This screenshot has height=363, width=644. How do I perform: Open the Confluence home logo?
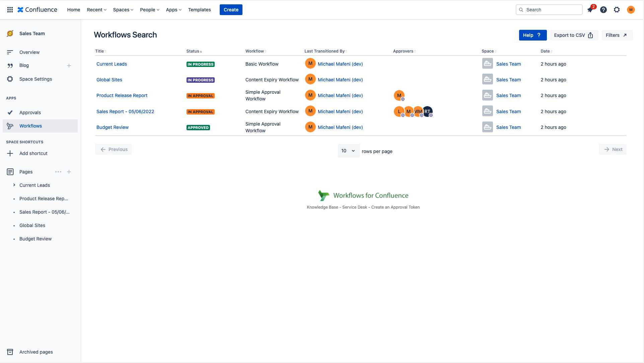click(x=37, y=9)
